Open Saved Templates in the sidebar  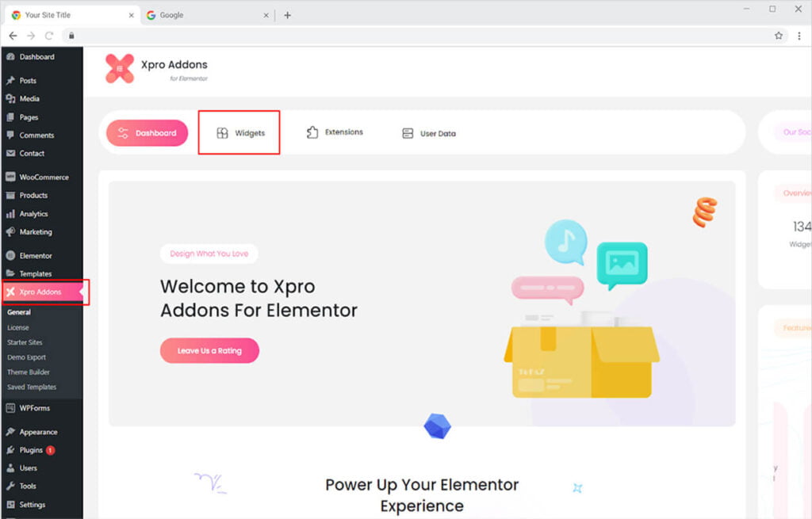pyautogui.click(x=32, y=387)
